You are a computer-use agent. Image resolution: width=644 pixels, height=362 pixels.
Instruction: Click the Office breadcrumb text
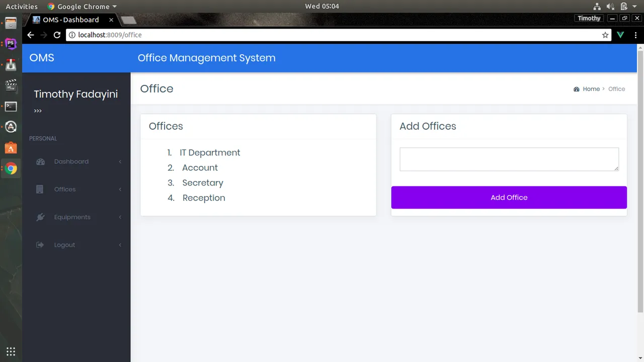point(616,89)
